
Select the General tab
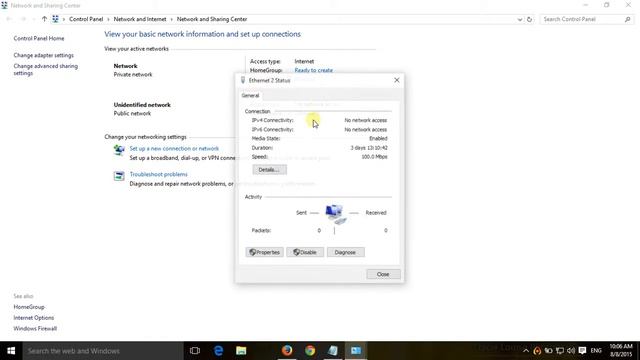250,96
